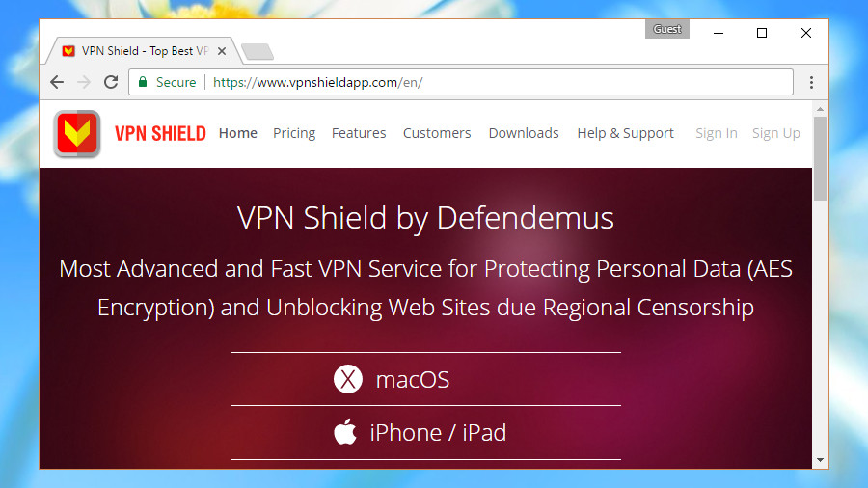The height and width of the screenshot is (488, 868).
Task: Go to the Customers page
Action: pyautogui.click(x=437, y=133)
